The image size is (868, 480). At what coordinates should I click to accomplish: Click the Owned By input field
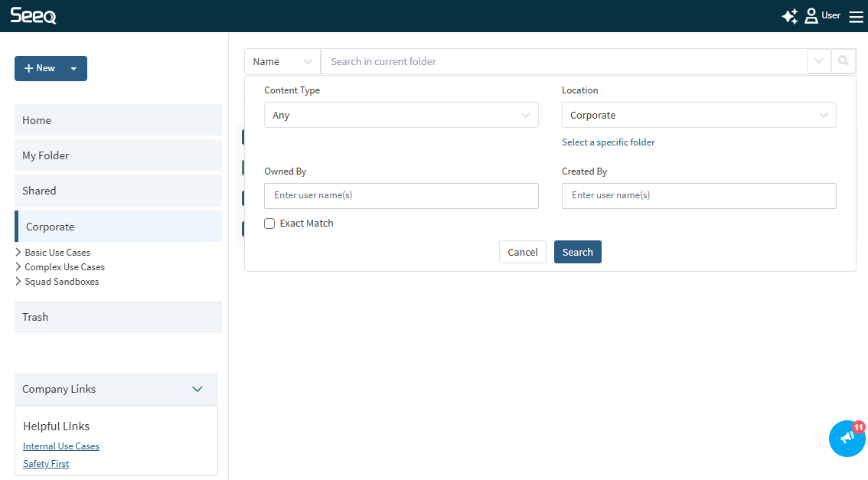(401, 196)
